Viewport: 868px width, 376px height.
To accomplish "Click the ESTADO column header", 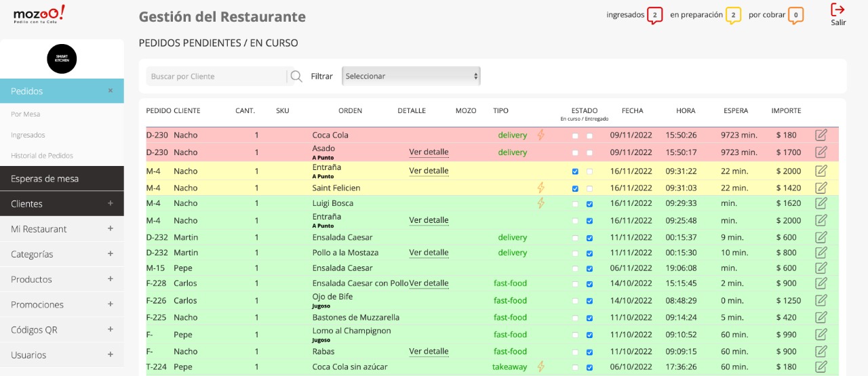I will [585, 110].
